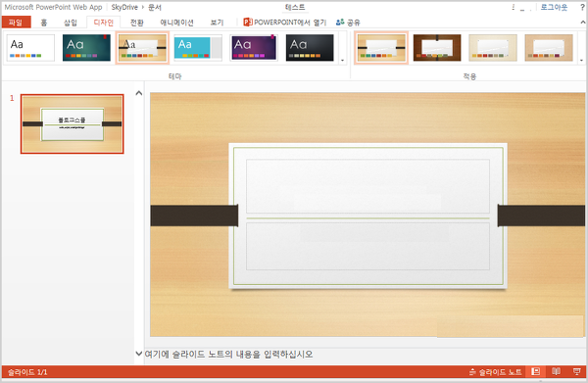Image resolution: width=588 pixels, height=383 pixels.
Task: Select the wood-grain theme thumbnail
Action: pos(142,48)
